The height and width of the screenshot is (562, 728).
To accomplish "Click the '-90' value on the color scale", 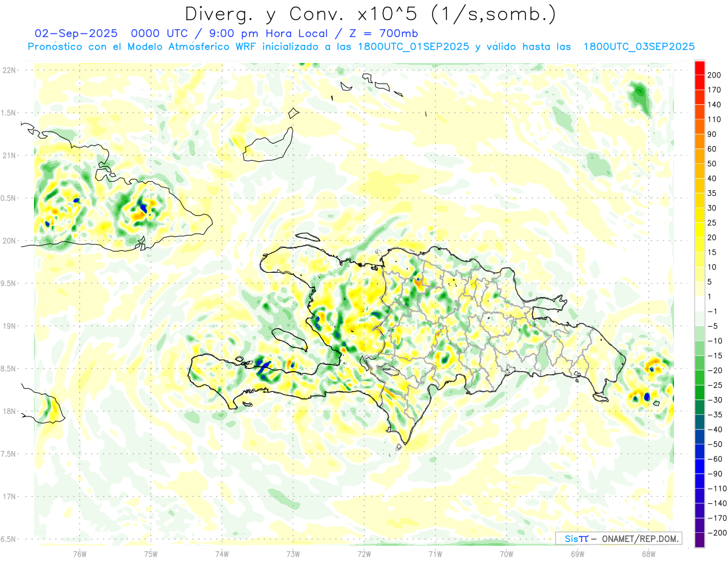I will pos(714,473).
